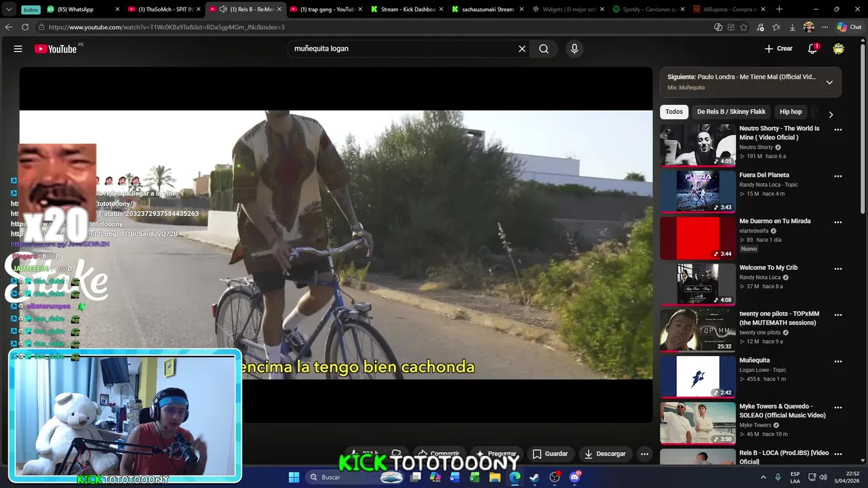The height and width of the screenshot is (488, 868).
Task: Click the Crear button
Action: coord(778,49)
